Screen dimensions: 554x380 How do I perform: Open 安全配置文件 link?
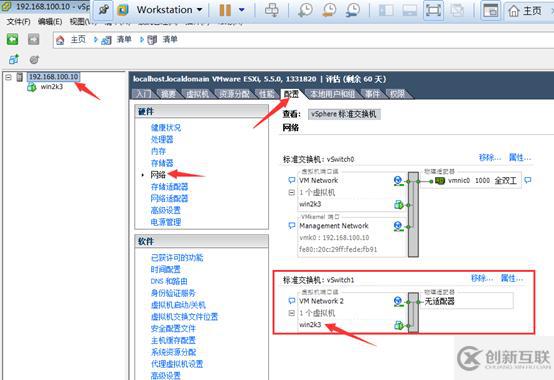pos(173,328)
